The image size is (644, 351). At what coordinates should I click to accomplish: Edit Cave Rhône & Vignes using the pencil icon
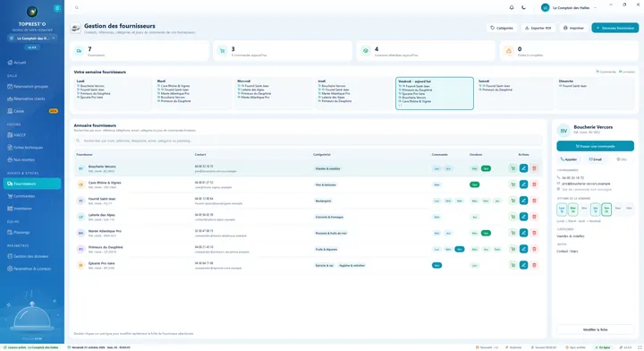(523, 184)
